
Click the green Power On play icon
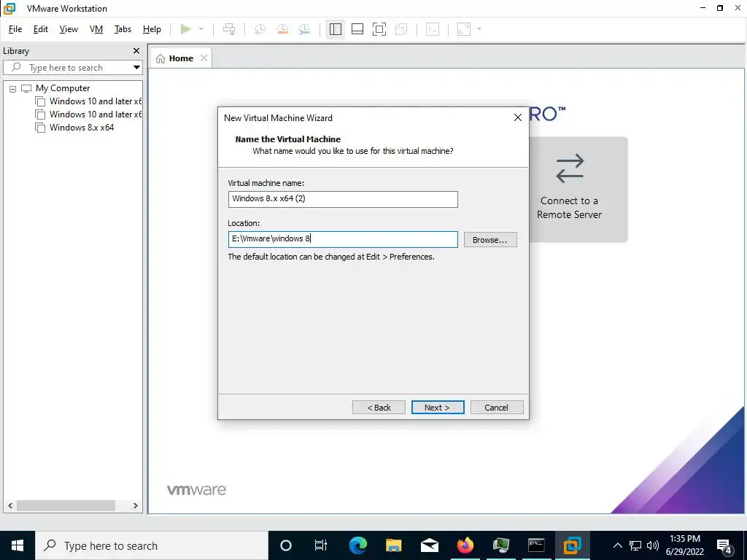click(x=186, y=29)
